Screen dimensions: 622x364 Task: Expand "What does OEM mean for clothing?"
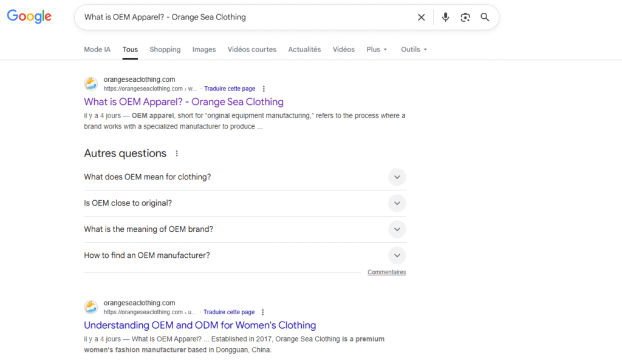[x=397, y=177]
